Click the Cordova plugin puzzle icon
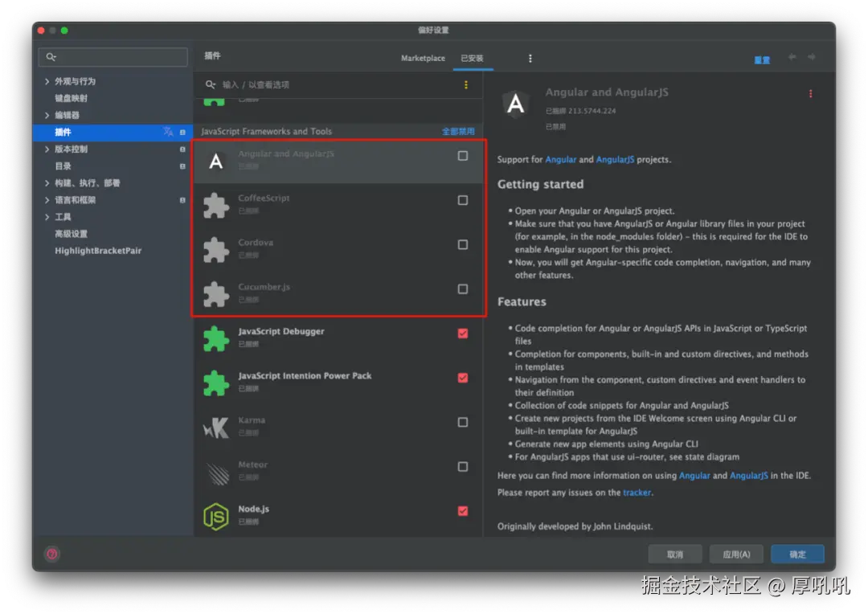 [x=216, y=250]
